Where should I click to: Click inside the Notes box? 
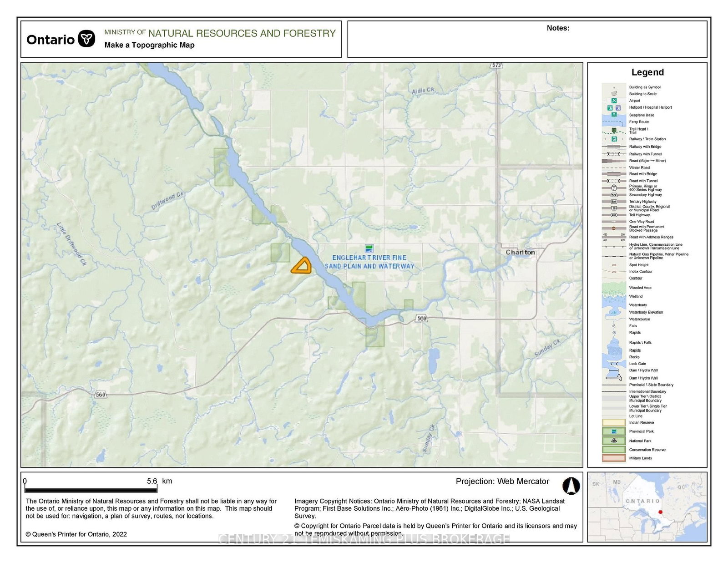[527, 42]
